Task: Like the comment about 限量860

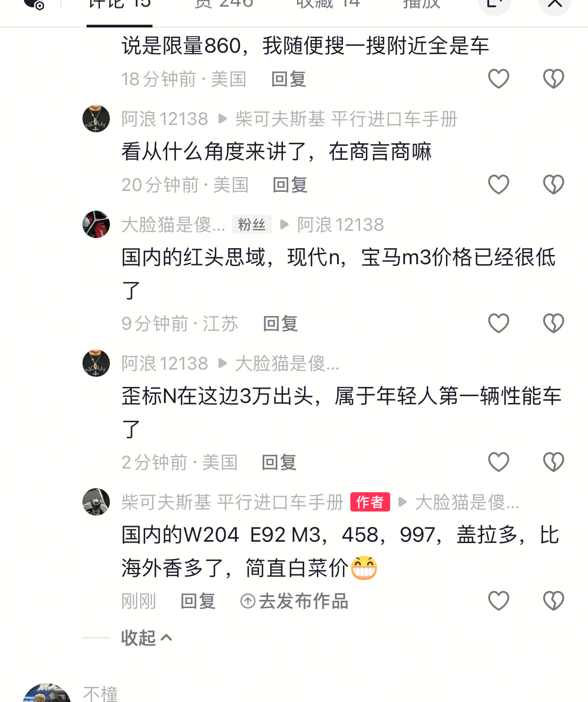Action: (x=498, y=79)
